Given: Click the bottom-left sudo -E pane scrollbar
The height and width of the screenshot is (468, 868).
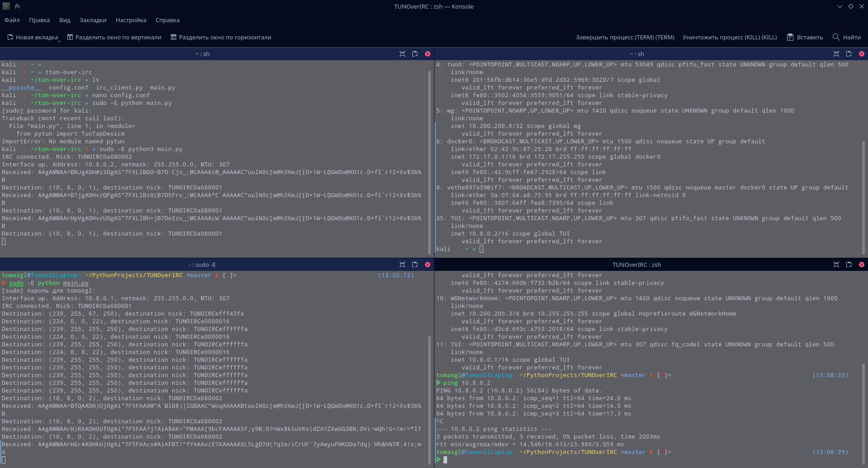Looking at the screenshot, I should point(429,400).
